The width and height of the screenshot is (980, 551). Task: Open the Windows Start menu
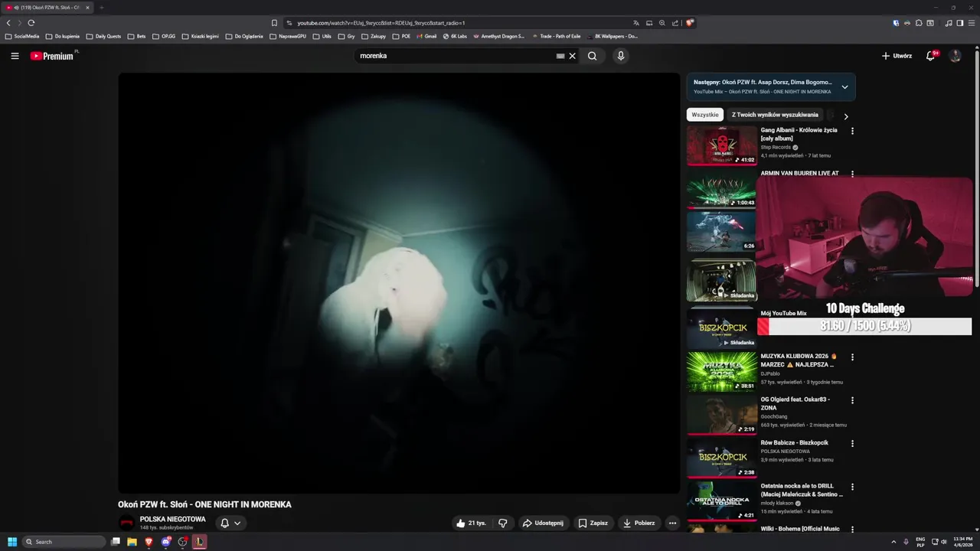(12, 542)
